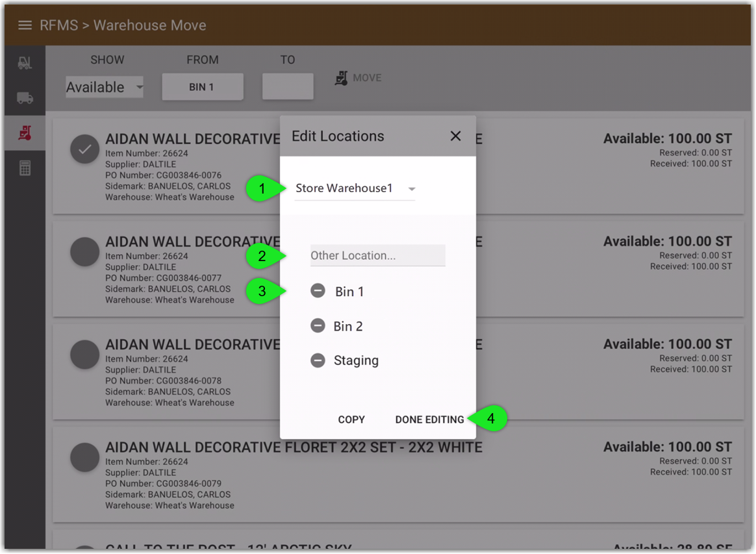This screenshot has width=756, height=554.
Task: Expand the Store Warehouse1 dropdown
Action: 355,188
